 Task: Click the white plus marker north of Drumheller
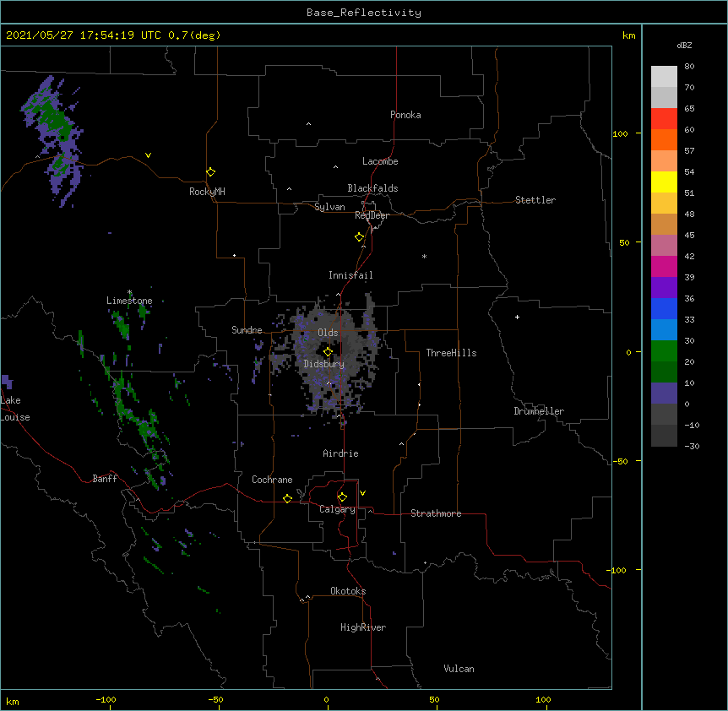pyautogui.click(x=517, y=317)
